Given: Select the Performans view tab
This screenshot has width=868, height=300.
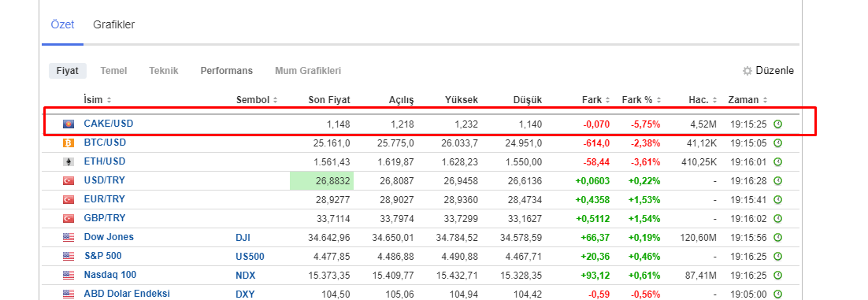Looking at the screenshot, I should coord(226,71).
